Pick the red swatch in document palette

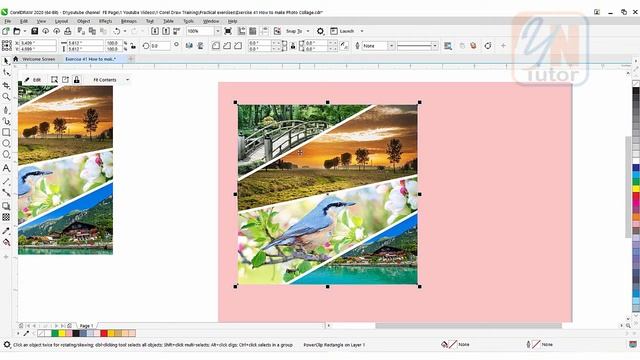click(x=104, y=333)
